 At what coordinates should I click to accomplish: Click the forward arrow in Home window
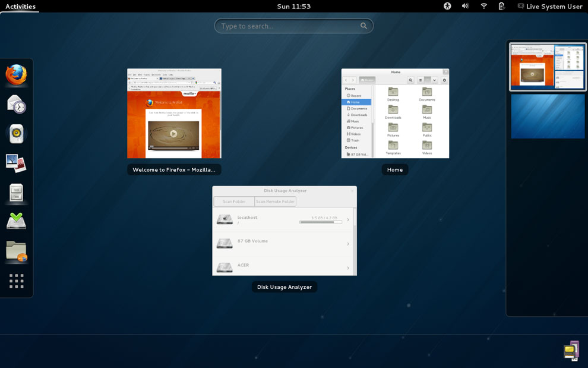[x=352, y=80]
